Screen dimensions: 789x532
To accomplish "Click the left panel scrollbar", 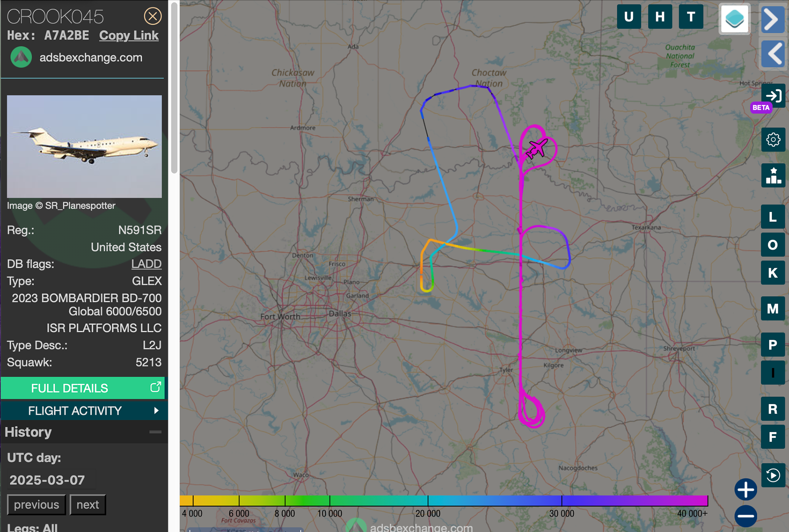I will 174,88.
